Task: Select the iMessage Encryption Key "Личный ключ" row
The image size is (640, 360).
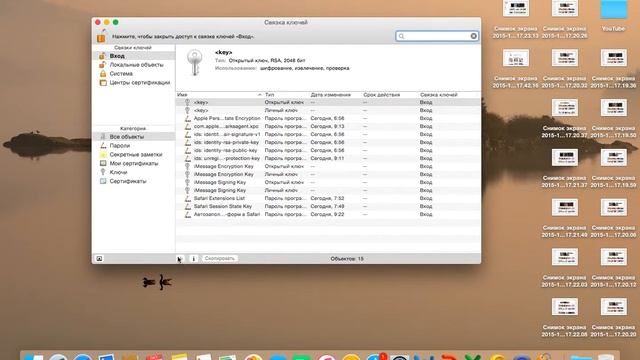Action: [x=328, y=174]
